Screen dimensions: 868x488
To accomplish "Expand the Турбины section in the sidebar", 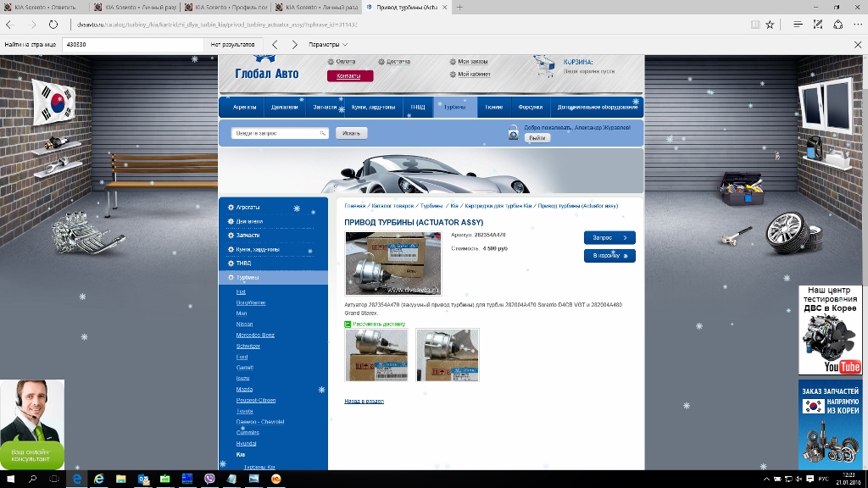I will pos(248,278).
